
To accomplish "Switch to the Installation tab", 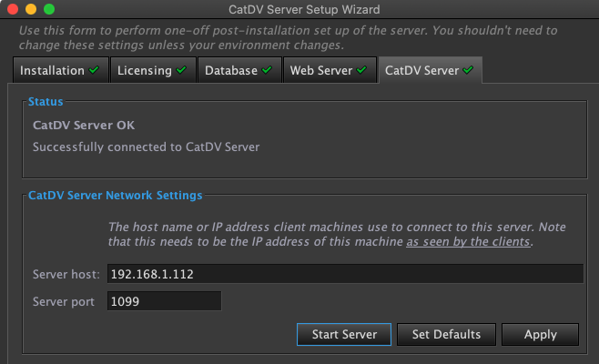I will pyautogui.click(x=61, y=70).
